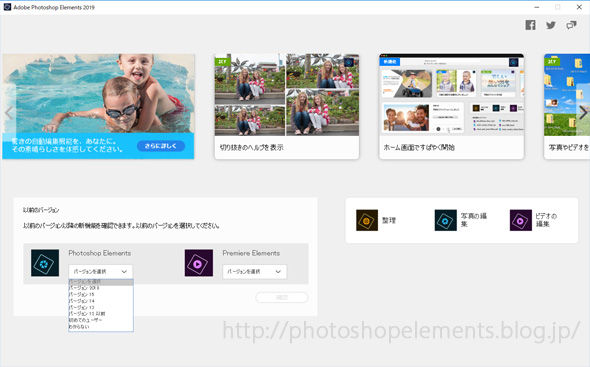Click the Photoshop Elements label text
This screenshot has width=590, height=367.
click(x=100, y=253)
